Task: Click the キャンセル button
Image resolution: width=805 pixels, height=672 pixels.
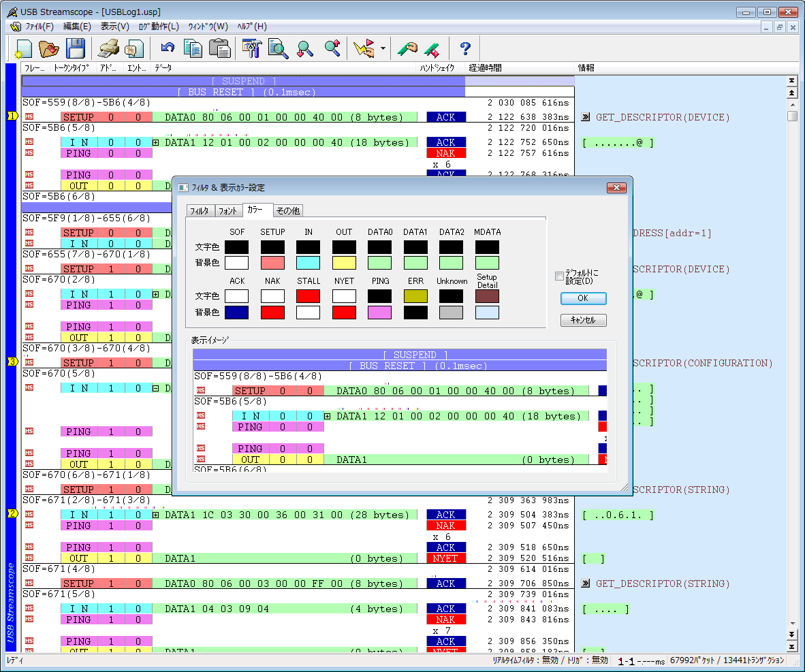Action: point(583,321)
